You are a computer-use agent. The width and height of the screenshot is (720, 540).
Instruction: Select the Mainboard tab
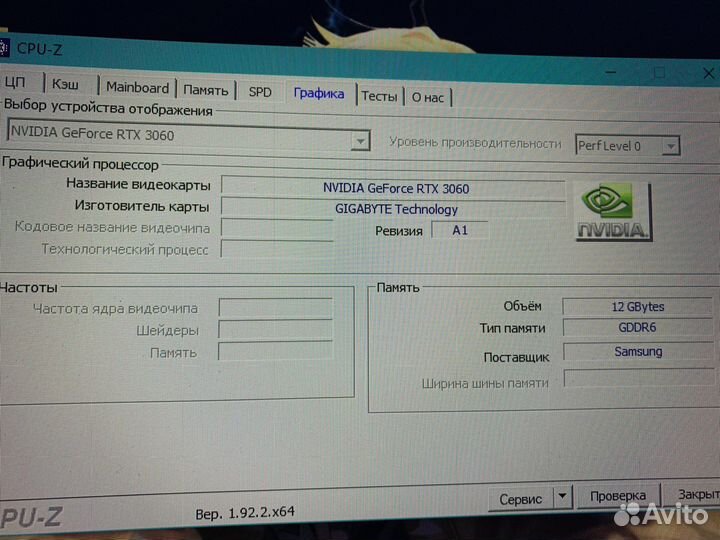point(137,87)
